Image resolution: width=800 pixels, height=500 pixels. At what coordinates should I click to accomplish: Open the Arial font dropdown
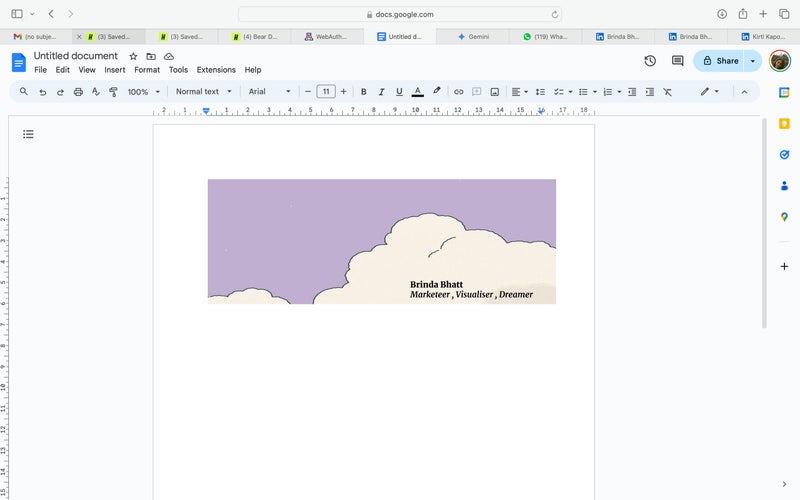(x=269, y=92)
